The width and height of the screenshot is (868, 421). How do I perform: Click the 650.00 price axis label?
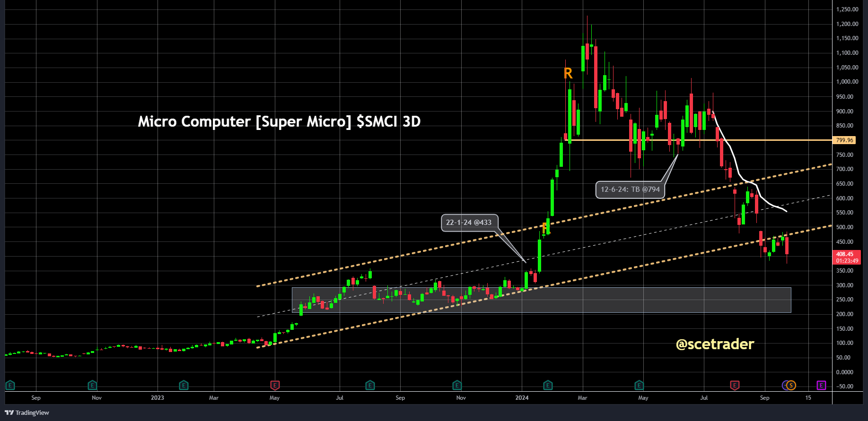click(x=845, y=184)
